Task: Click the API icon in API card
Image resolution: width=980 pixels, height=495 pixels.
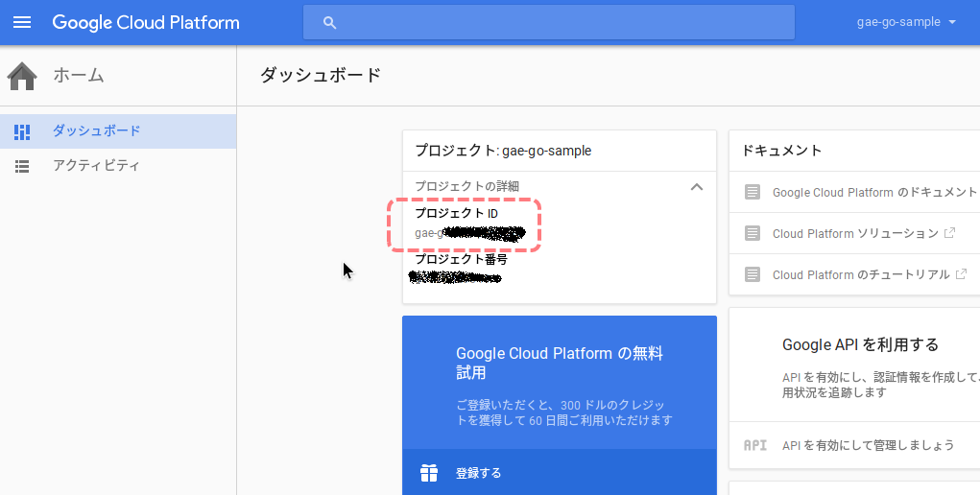Action: tap(755, 445)
